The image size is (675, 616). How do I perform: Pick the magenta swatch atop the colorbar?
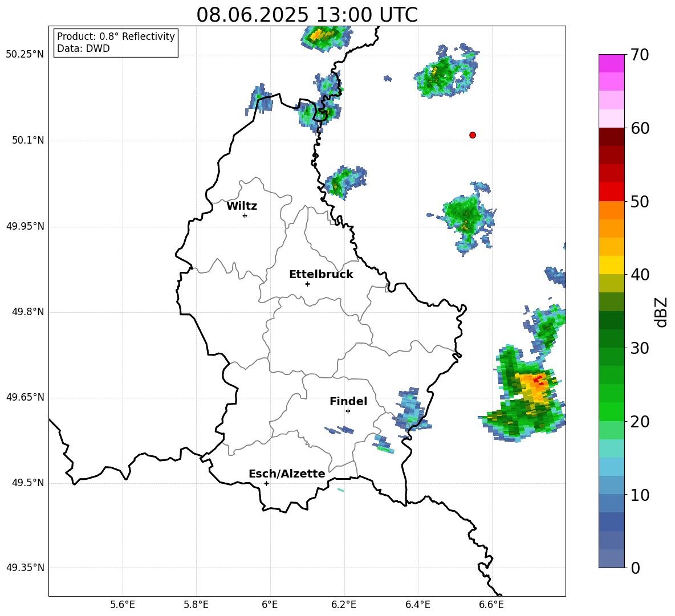click(x=611, y=63)
